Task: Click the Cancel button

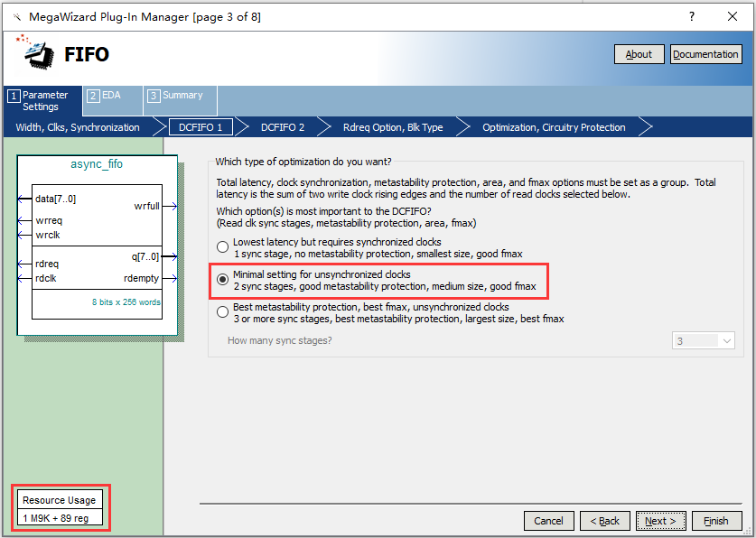Action: click(548, 521)
